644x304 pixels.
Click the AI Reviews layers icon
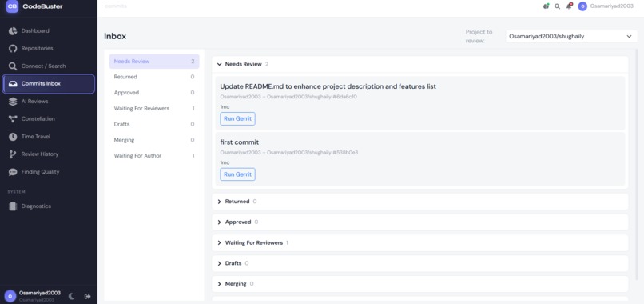(13, 102)
